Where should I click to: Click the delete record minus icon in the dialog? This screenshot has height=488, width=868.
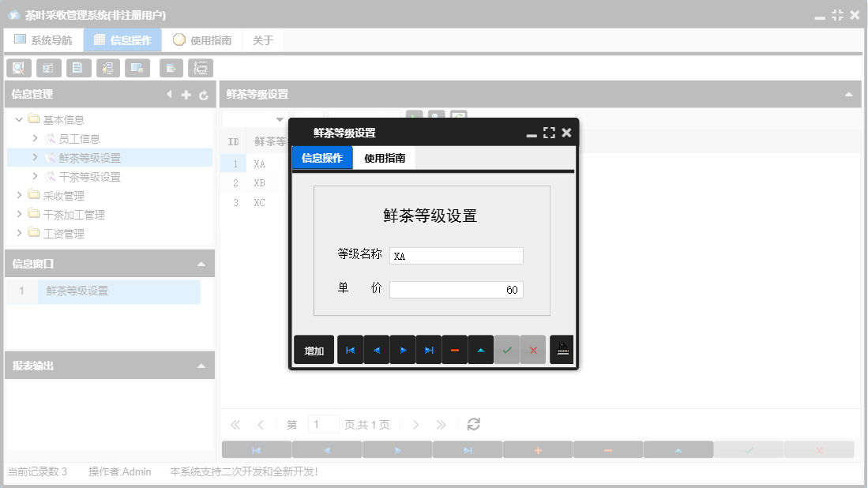pos(455,349)
